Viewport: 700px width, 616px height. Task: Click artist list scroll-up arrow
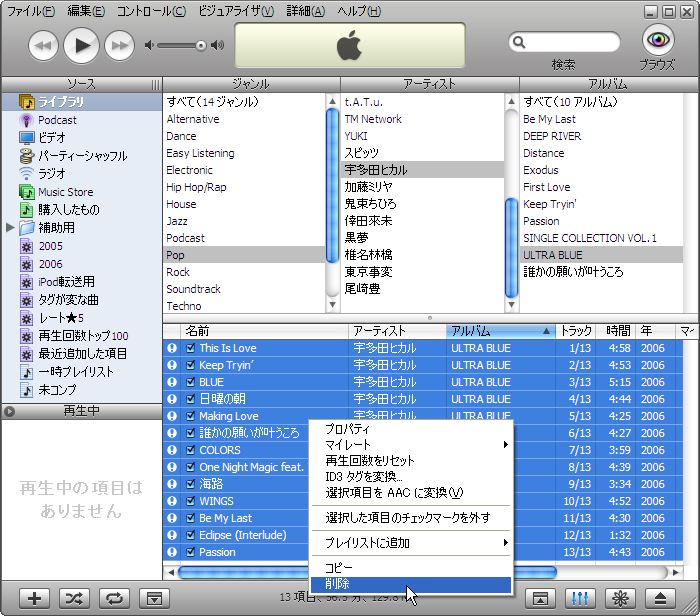point(512,101)
